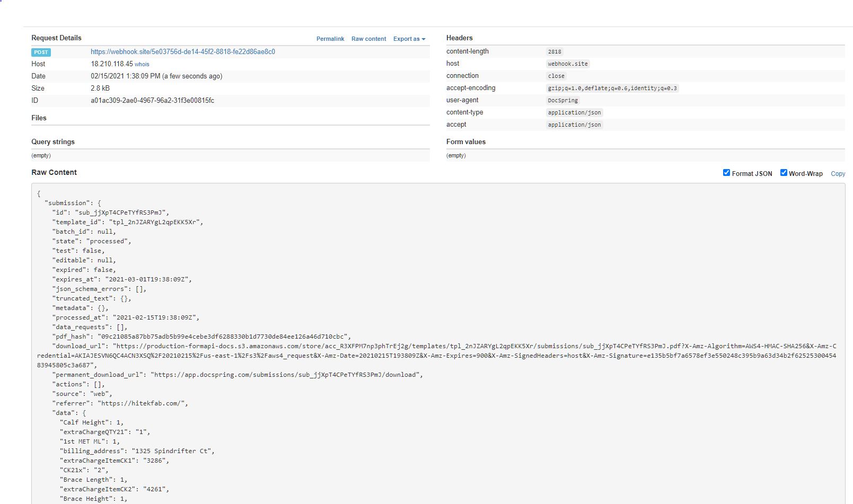This screenshot has height=504, width=853.
Task: Click the host IP address 18.210.118.45
Action: (x=111, y=64)
